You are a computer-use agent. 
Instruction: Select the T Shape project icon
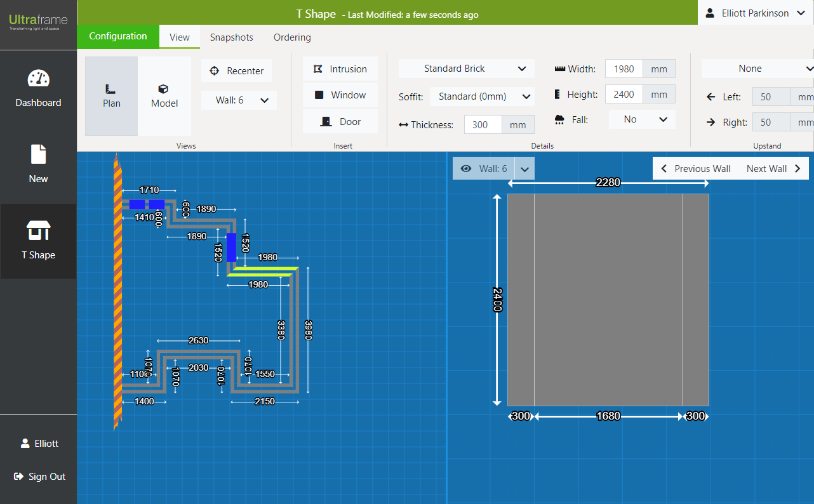tap(38, 232)
